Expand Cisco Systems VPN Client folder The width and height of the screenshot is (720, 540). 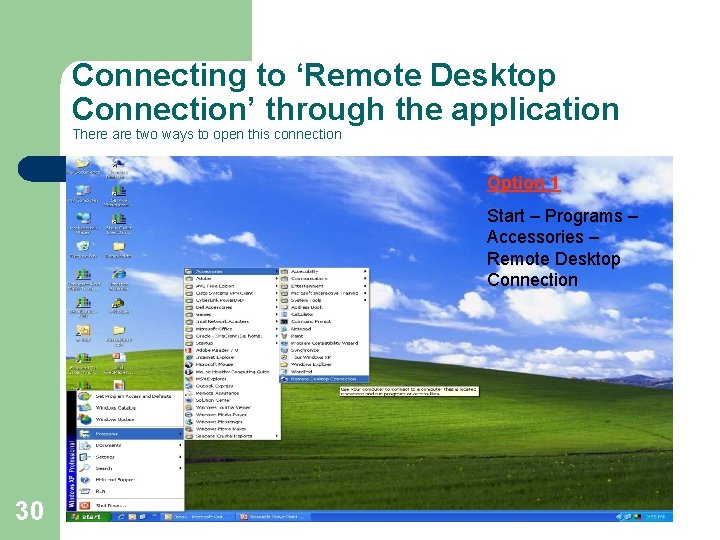point(232,293)
